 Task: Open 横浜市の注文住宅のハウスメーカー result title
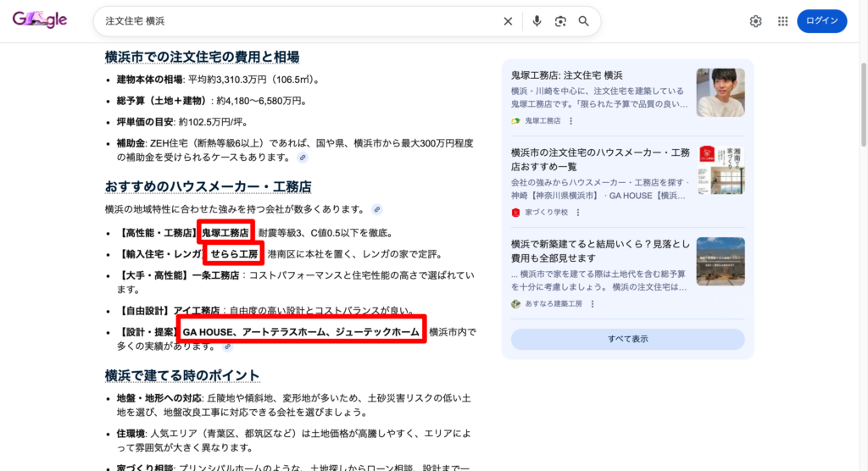click(600, 159)
